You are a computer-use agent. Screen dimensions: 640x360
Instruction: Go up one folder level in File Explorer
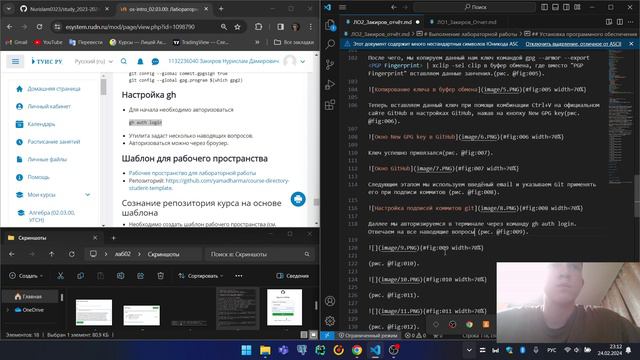51,254
